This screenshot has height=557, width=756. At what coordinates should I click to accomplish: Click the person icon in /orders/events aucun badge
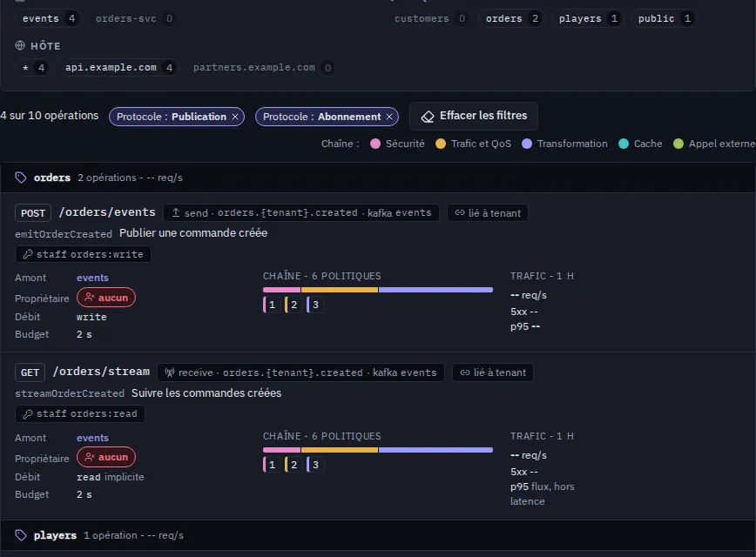point(89,298)
